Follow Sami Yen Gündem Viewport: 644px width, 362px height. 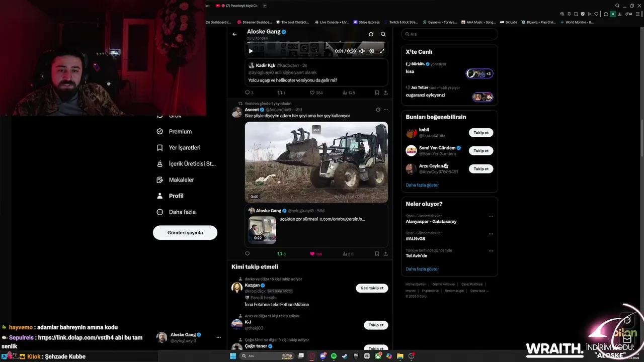click(481, 151)
